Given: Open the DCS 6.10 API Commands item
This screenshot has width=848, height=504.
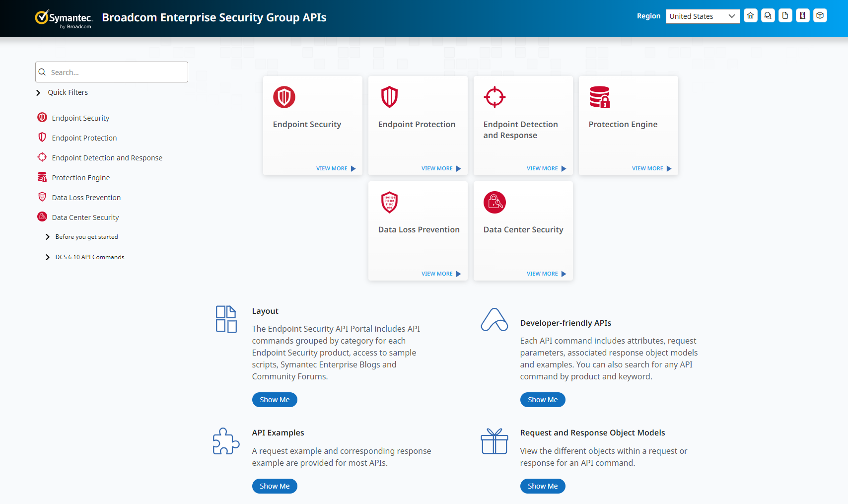Looking at the screenshot, I should tap(90, 257).
